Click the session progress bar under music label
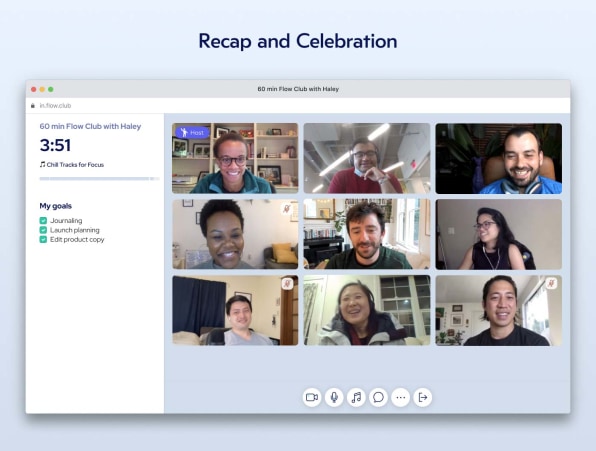 click(x=99, y=179)
